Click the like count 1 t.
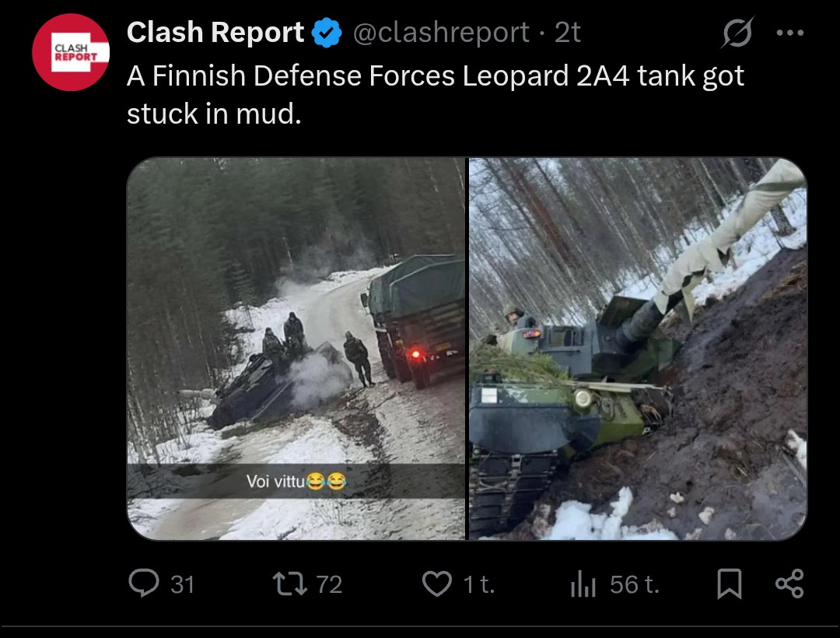840x638 pixels. pos(479,584)
